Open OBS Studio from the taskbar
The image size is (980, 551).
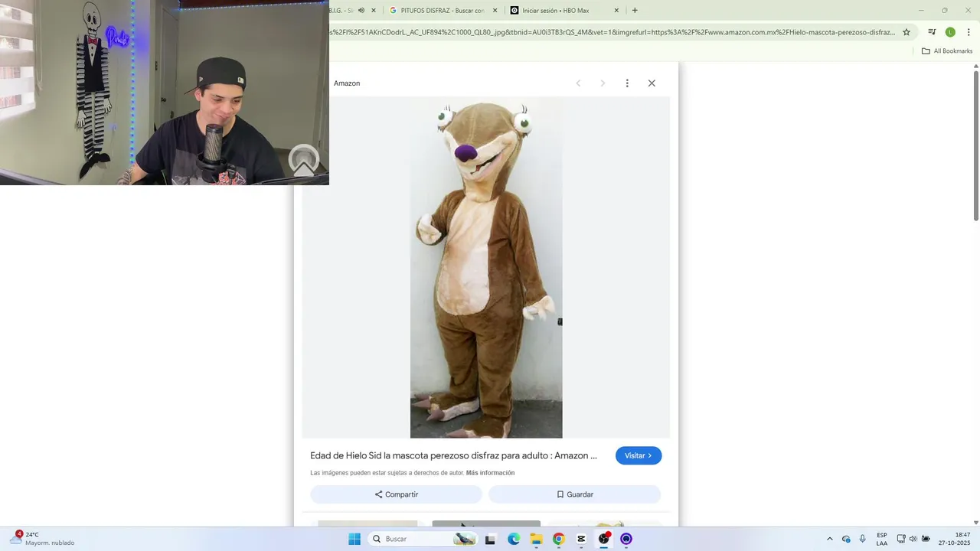pos(604,539)
